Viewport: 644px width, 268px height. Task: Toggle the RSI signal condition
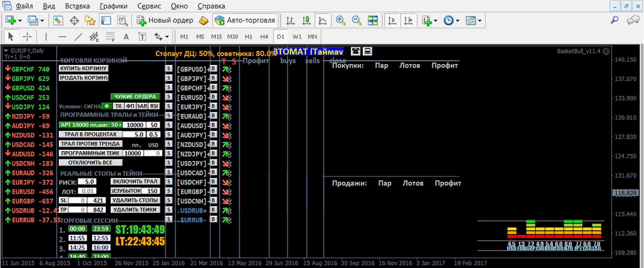[154, 106]
